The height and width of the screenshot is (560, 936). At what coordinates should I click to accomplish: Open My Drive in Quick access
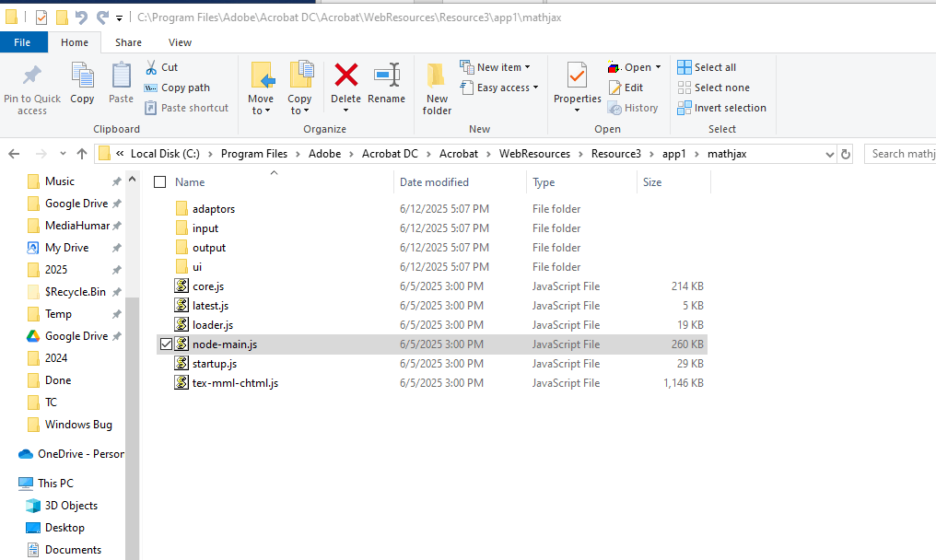pos(67,248)
